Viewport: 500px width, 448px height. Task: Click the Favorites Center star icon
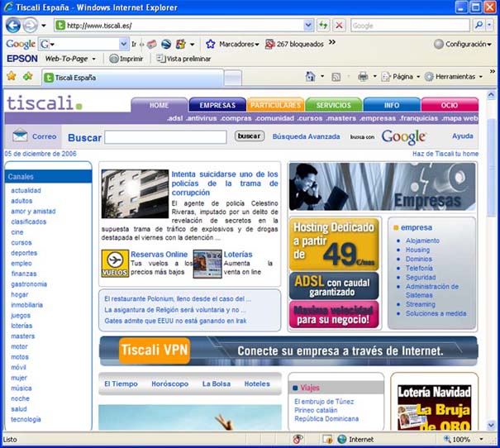(12, 76)
